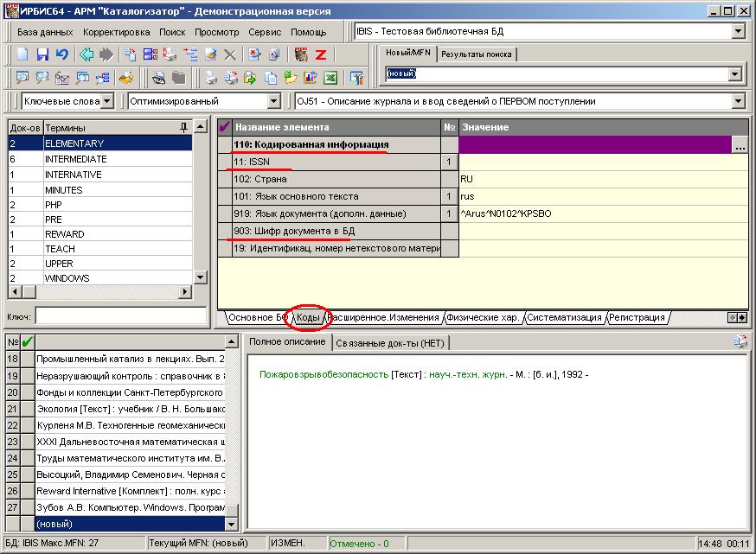Click the green Excel export icon
This screenshot has height=554, width=756.
click(330, 77)
